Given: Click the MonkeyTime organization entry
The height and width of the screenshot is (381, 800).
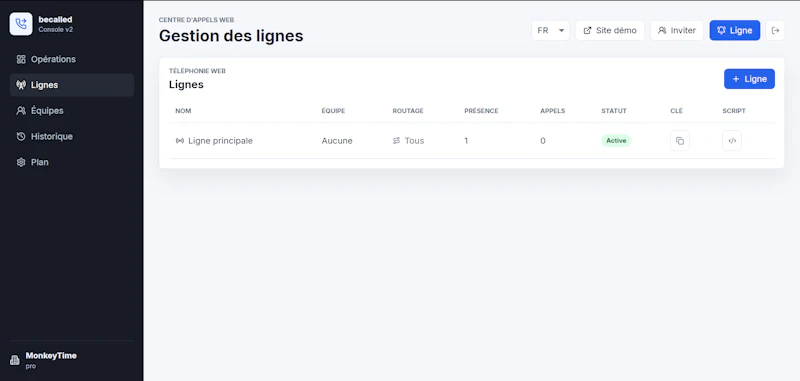Looking at the screenshot, I should [72, 360].
